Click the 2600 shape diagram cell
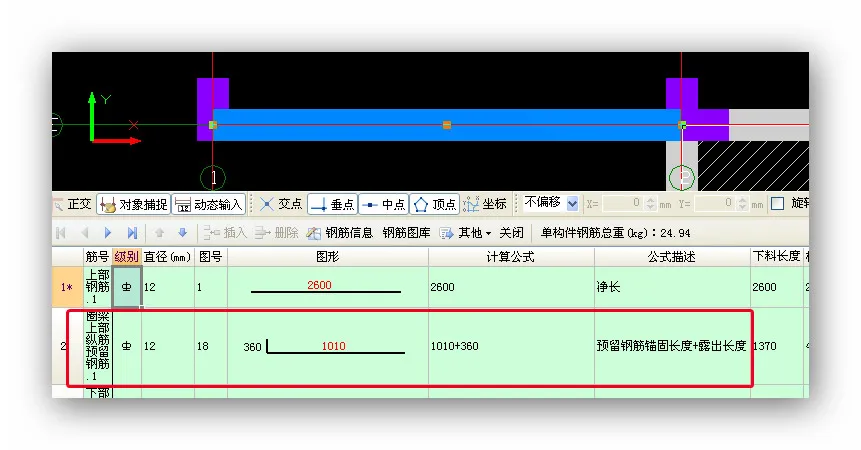 coord(328,287)
